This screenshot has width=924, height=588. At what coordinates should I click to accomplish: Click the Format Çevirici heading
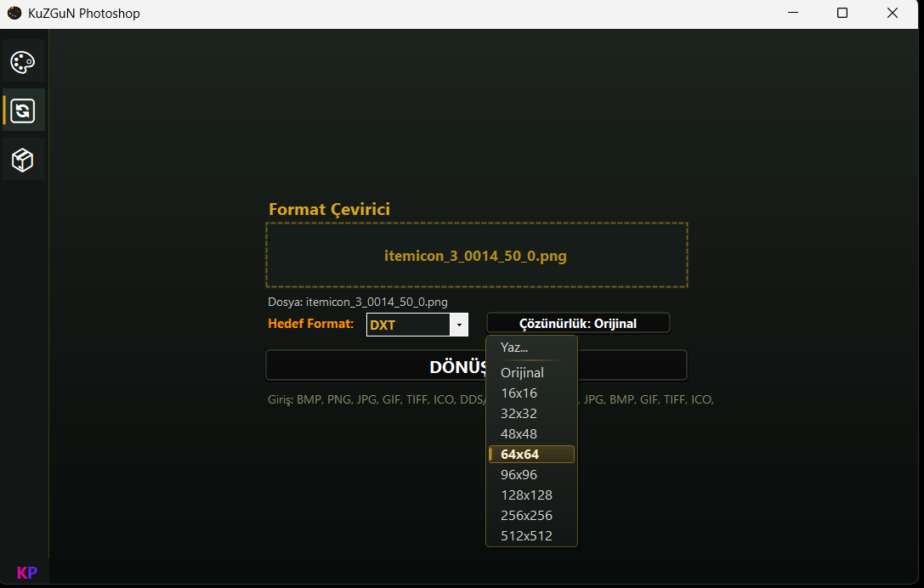(330, 209)
